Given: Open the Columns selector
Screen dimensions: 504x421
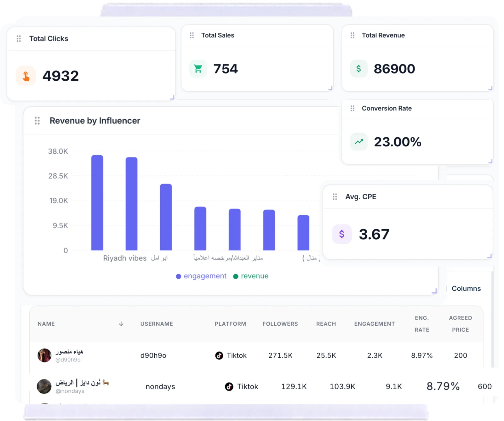Looking at the screenshot, I should tap(466, 289).
